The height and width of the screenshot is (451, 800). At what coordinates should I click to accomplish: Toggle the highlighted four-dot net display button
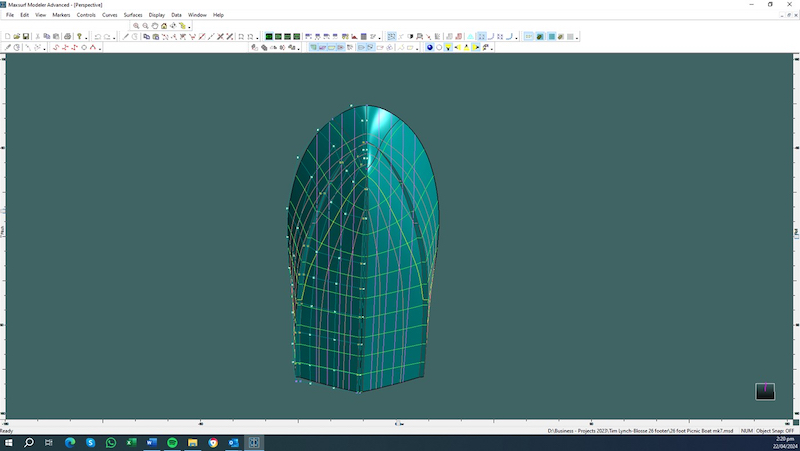click(481, 37)
